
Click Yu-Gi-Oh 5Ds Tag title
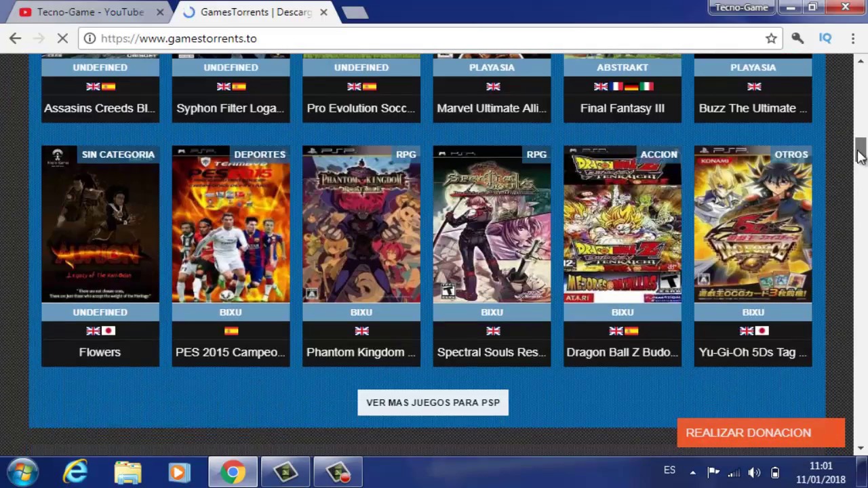point(753,352)
